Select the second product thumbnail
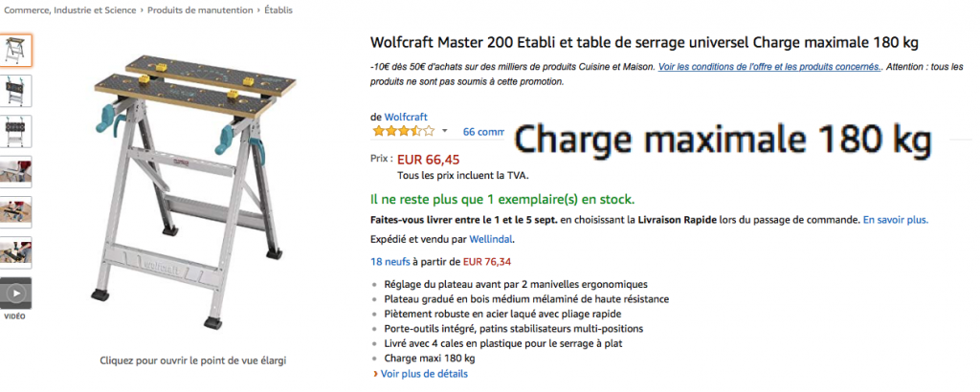The height and width of the screenshot is (392, 980). (x=15, y=91)
